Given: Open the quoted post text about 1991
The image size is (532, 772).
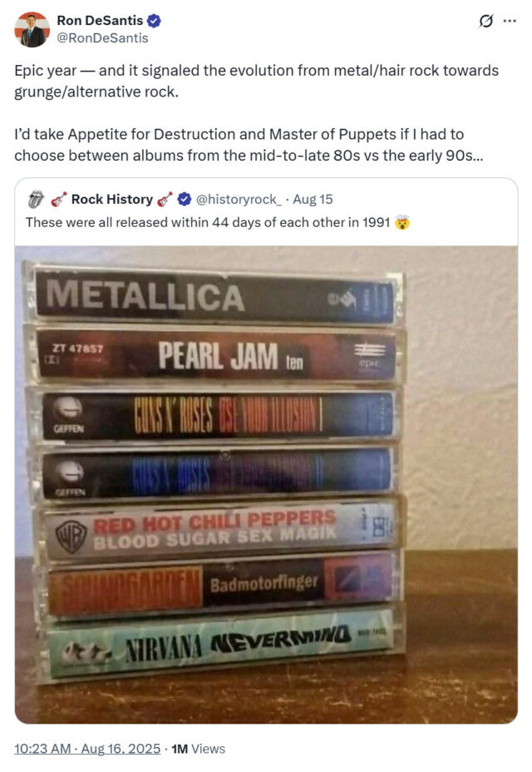Looking at the screenshot, I should click(208, 223).
